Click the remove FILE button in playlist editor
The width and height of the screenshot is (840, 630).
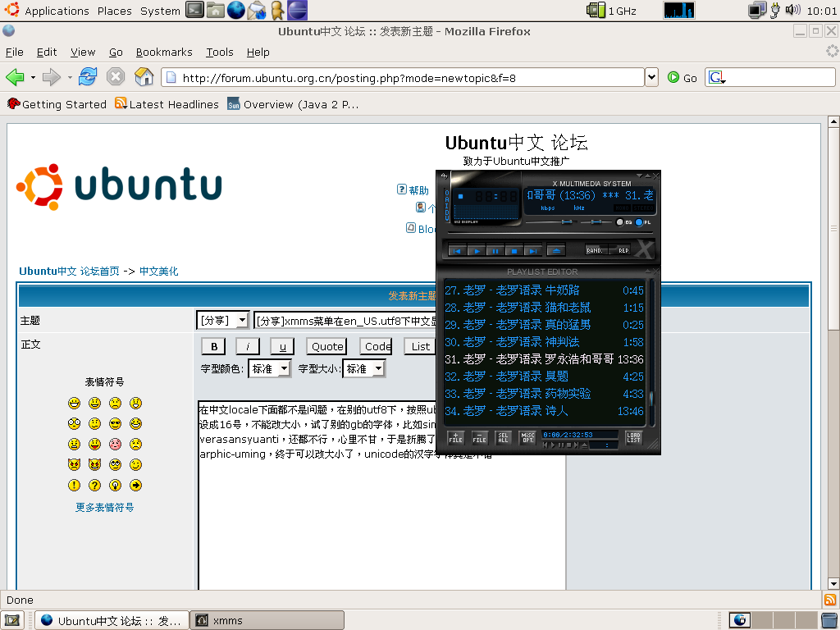coord(479,438)
